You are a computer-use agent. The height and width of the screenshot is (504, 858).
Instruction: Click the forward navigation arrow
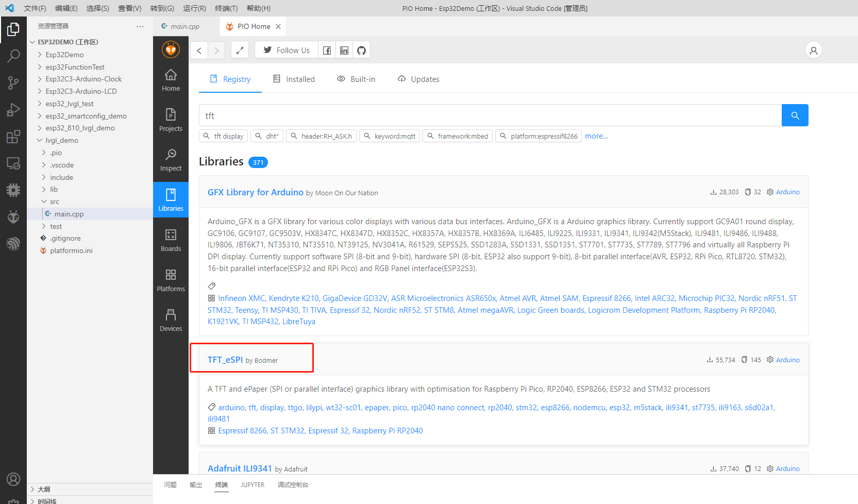pyautogui.click(x=217, y=50)
